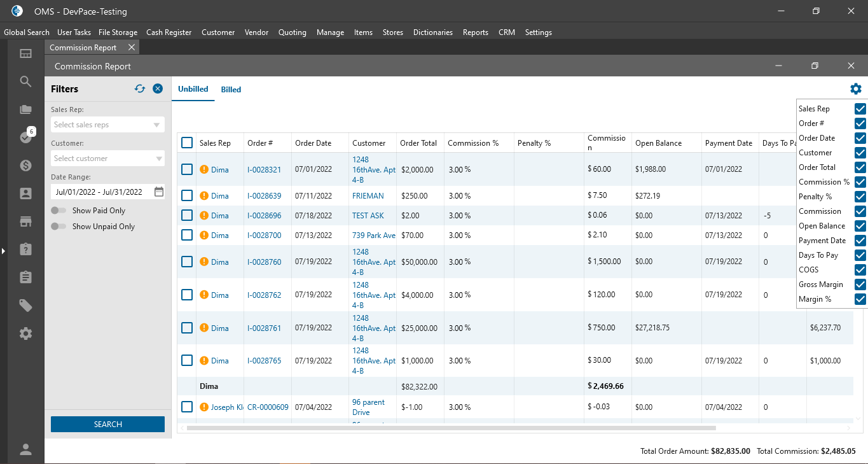The image size is (868, 464).
Task: Open the gear settings icon in left sidebar
Action: (25, 334)
